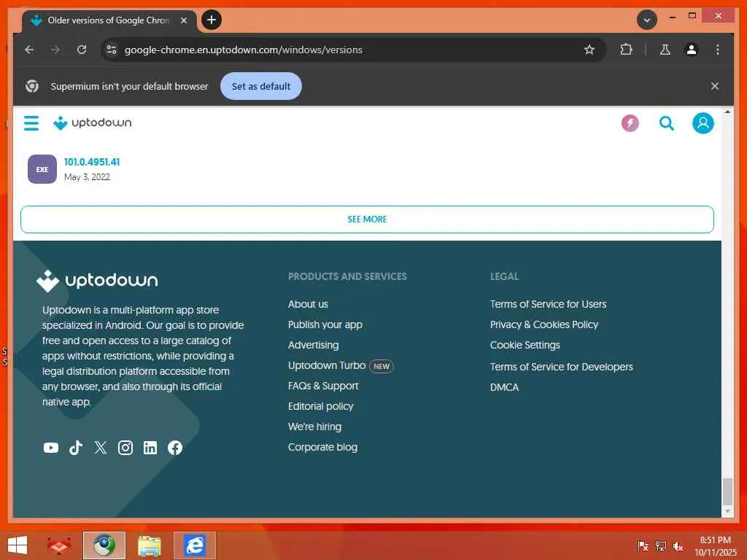Go forward with the browser forward arrow
Viewport: 747px width, 560px height.
point(55,50)
